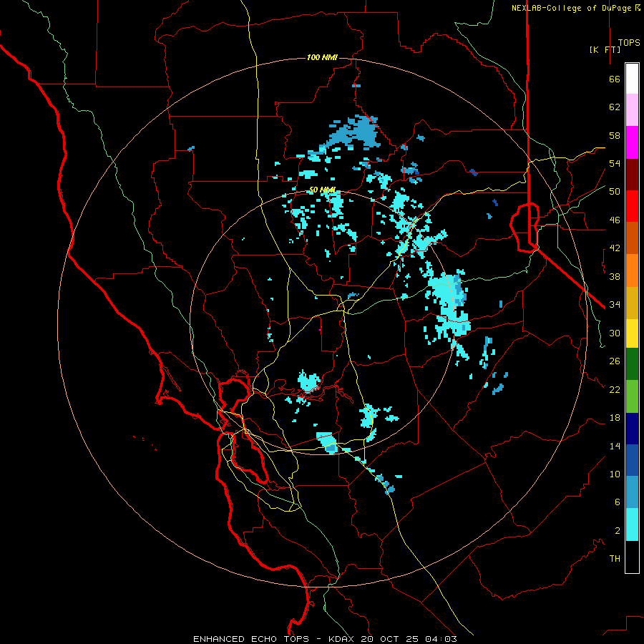Click the bright red 50 kft swatch
This screenshot has height=644, width=644.
coord(632,206)
